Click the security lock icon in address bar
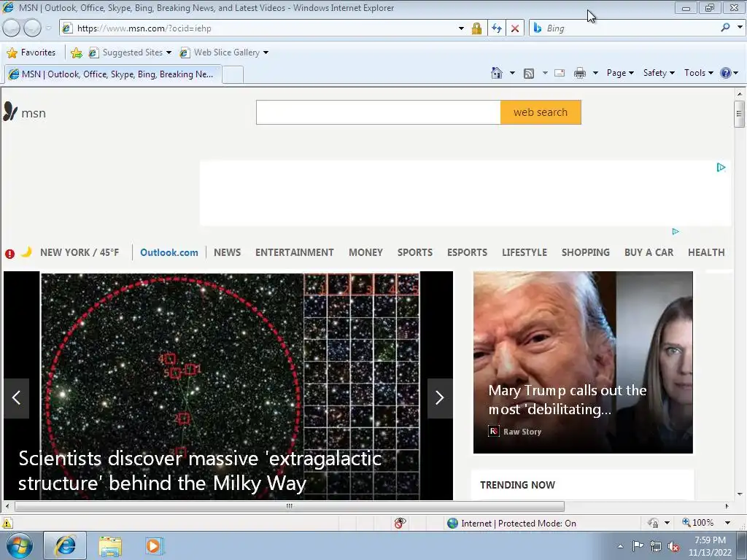This screenshot has height=560, width=747. click(476, 28)
